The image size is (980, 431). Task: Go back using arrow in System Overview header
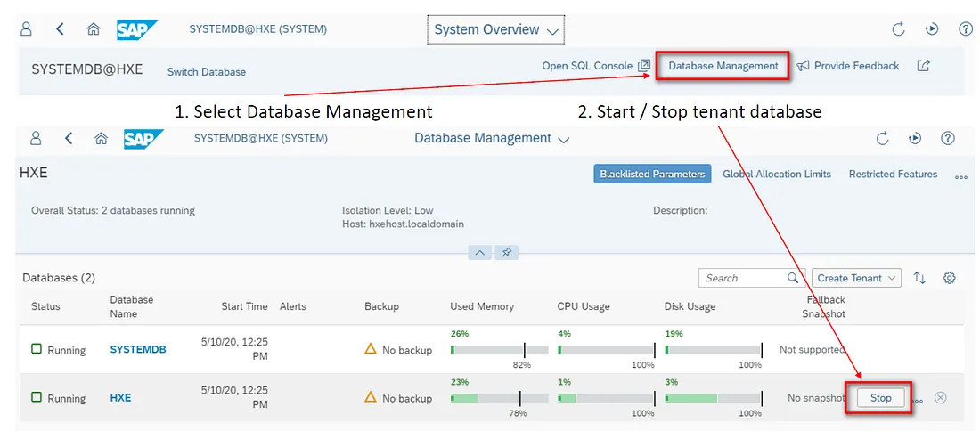click(60, 28)
